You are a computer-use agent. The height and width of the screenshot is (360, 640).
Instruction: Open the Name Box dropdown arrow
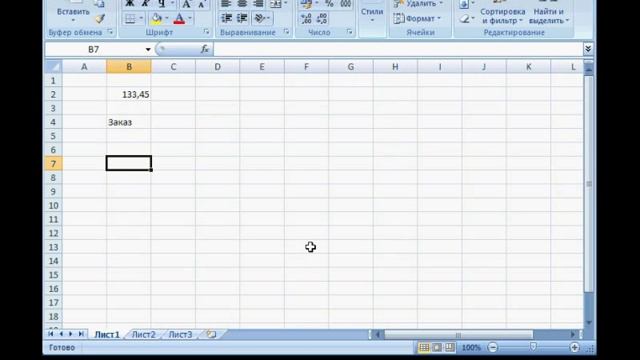coord(148,49)
